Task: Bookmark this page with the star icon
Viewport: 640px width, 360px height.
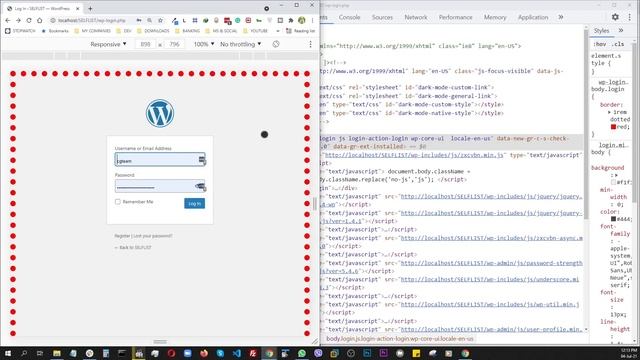Action: tap(160, 20)
